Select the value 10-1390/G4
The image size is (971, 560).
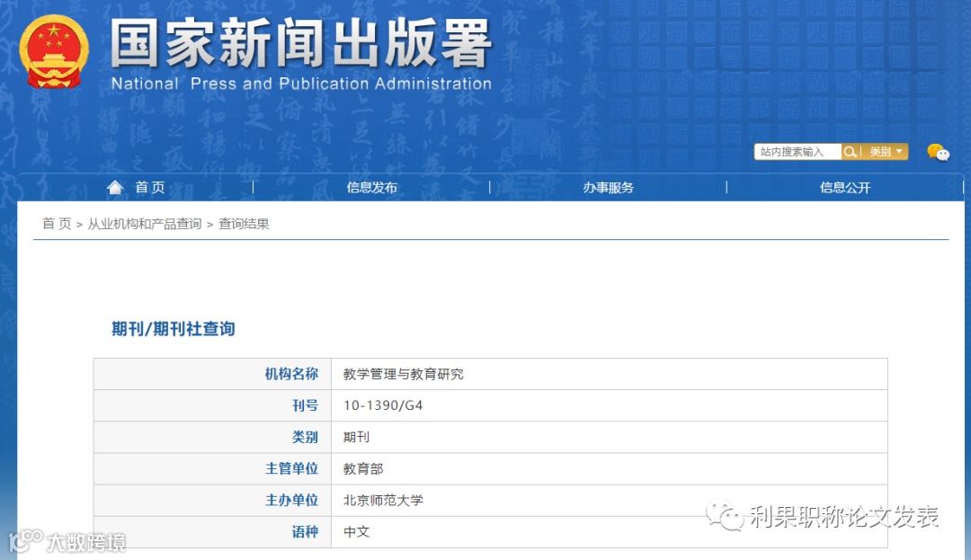[x=383, y=405]
